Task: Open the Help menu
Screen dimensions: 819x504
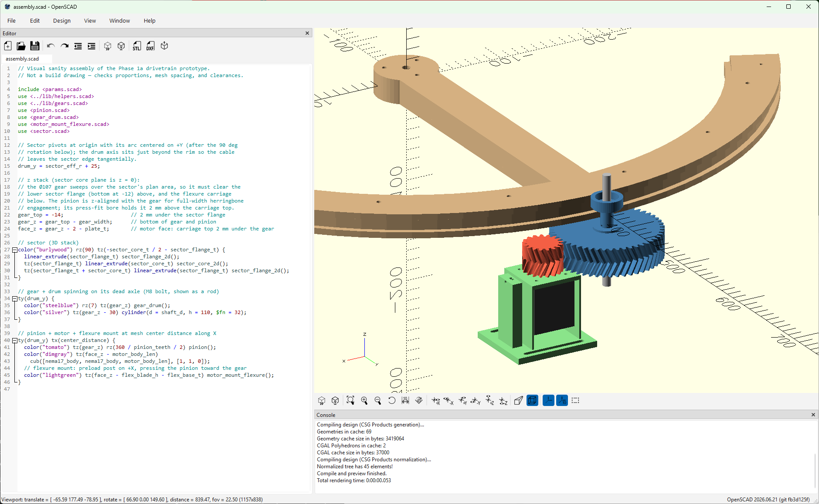Action: point(150,20)
